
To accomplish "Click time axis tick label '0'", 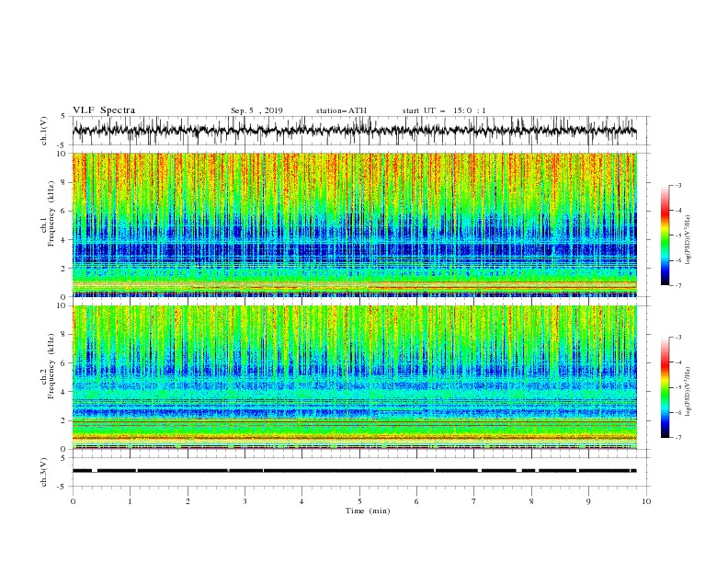I will (x=73, y=501).
